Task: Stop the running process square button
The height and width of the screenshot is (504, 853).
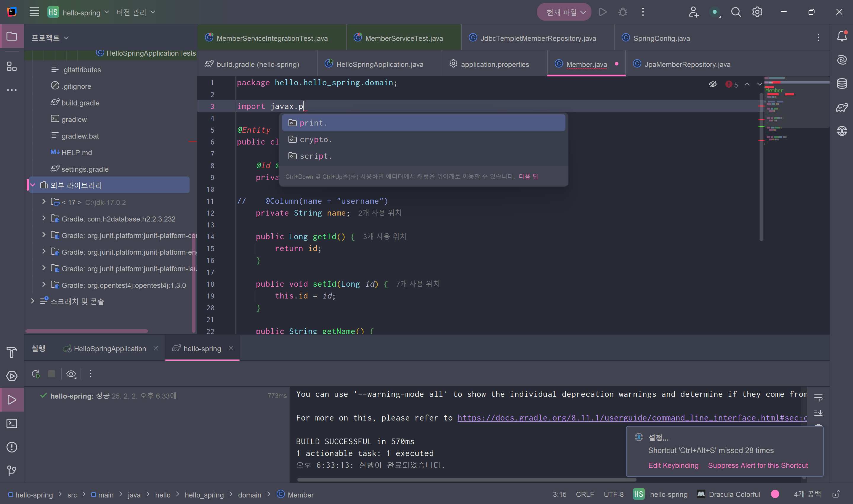Action: (x=52, y=374)
